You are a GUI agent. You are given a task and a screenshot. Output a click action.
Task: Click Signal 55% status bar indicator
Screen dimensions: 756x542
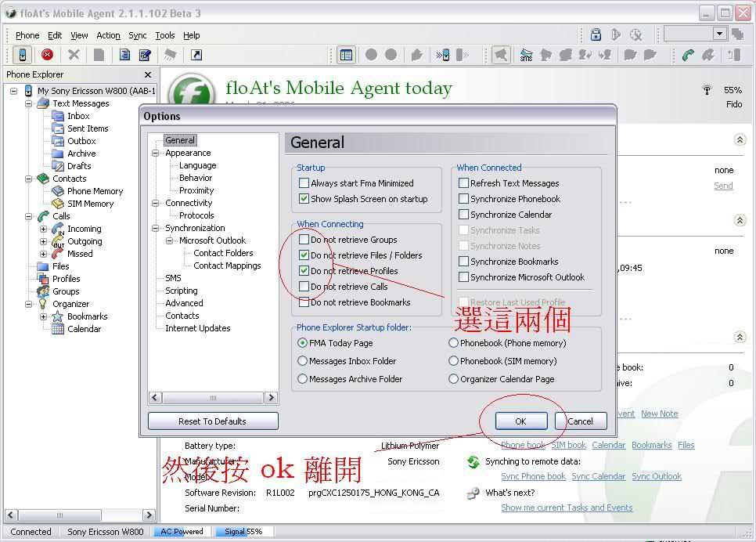(243, 531)
